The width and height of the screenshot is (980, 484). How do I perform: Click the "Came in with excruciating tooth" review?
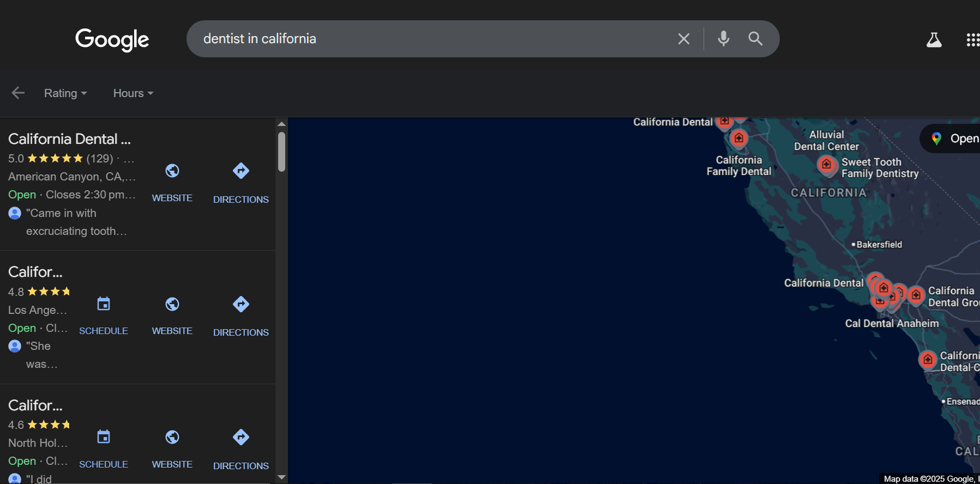76,222
